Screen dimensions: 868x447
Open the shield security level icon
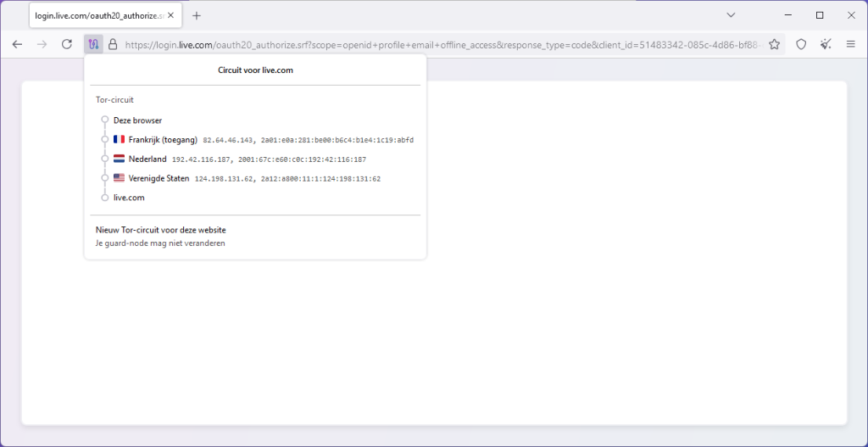point(801,44)
